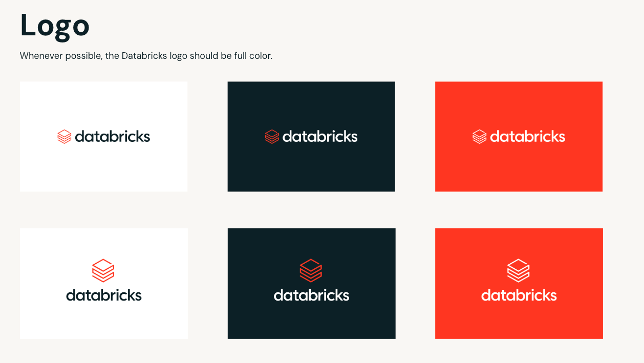Click the white databricks wordmark in horizontal dark card
The width and height of the screenshot is (644, 363).
pos(320,137)
